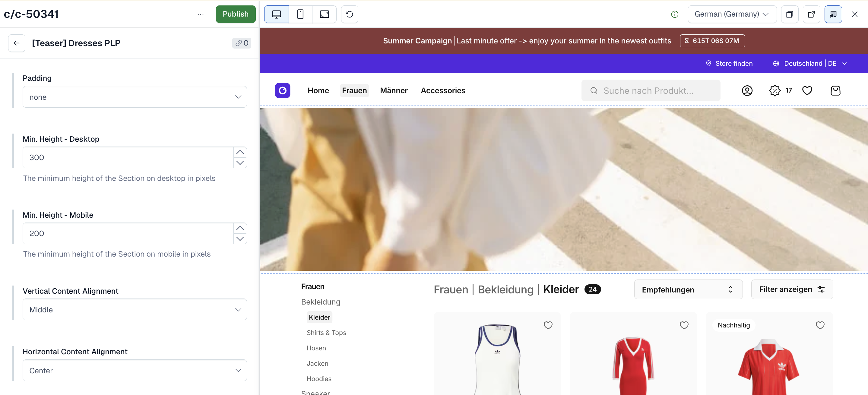
Task: Click the product search field
Action: (650, 90)
